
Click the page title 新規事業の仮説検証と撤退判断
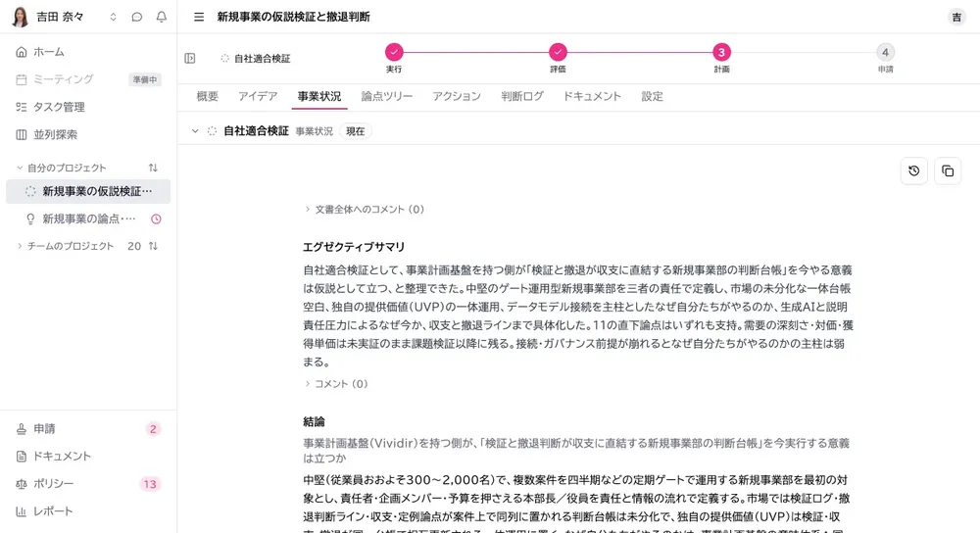click(x=294, y=17)
